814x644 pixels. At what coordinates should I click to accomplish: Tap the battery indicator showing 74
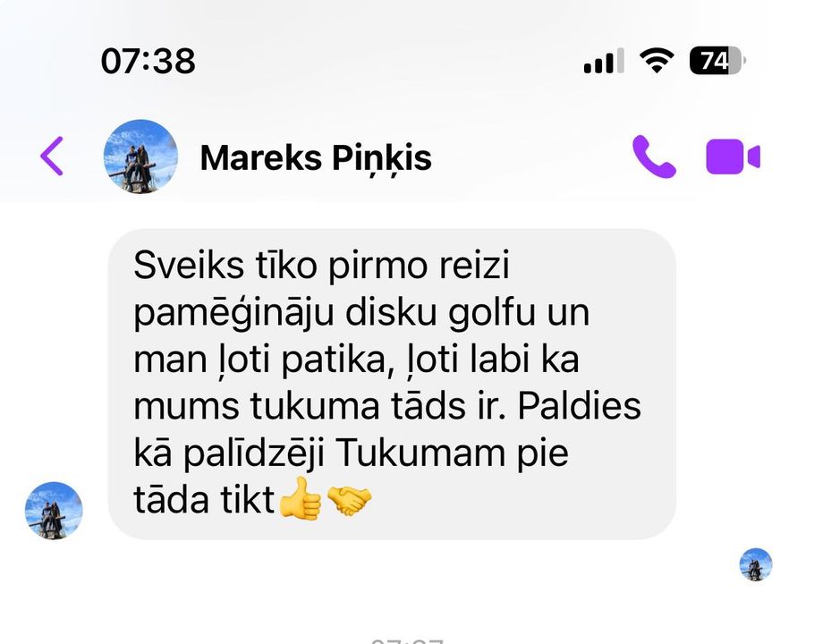pyautogui.click(x=717, y=61)
